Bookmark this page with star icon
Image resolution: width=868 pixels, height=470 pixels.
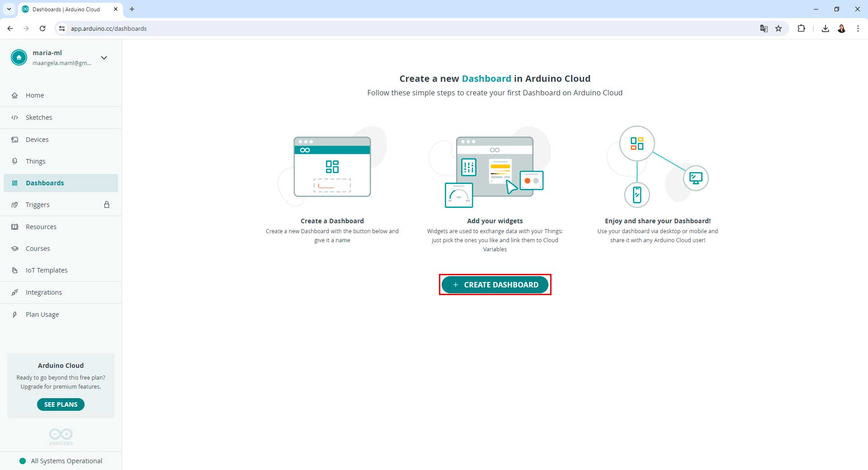coord(778,28)
